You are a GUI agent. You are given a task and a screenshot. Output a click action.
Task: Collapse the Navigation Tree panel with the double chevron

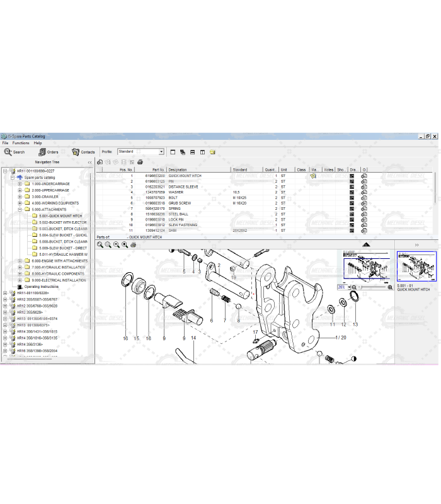pos(89,162)
